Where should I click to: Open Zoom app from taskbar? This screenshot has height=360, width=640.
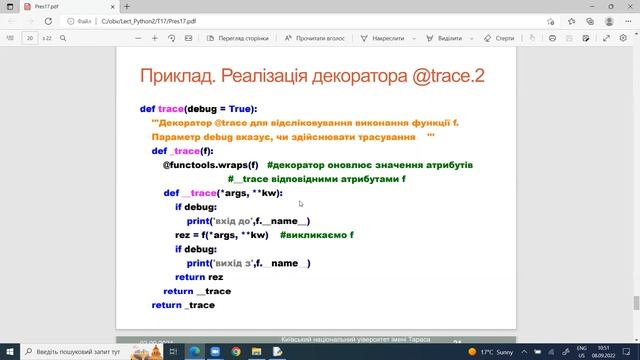215,351
